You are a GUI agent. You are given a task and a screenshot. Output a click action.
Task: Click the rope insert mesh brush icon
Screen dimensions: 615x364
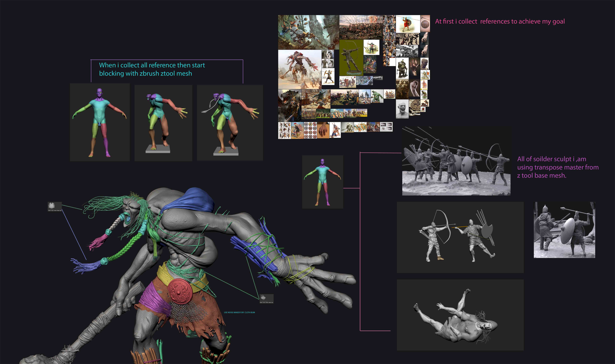click(266, 299)
